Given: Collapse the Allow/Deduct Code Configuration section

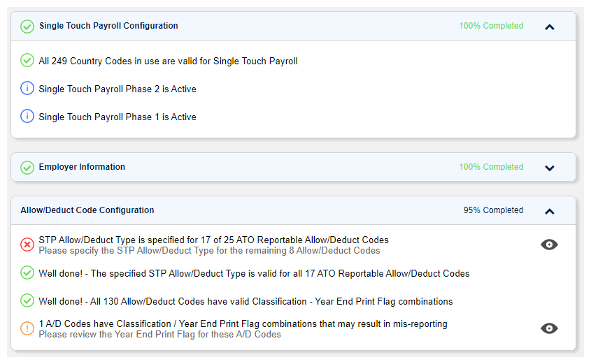Looking at the screenshot, I should pos(549,211).
